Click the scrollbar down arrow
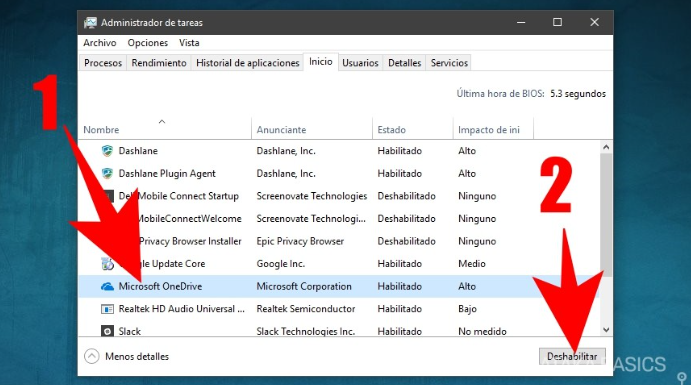 point(606,330)
